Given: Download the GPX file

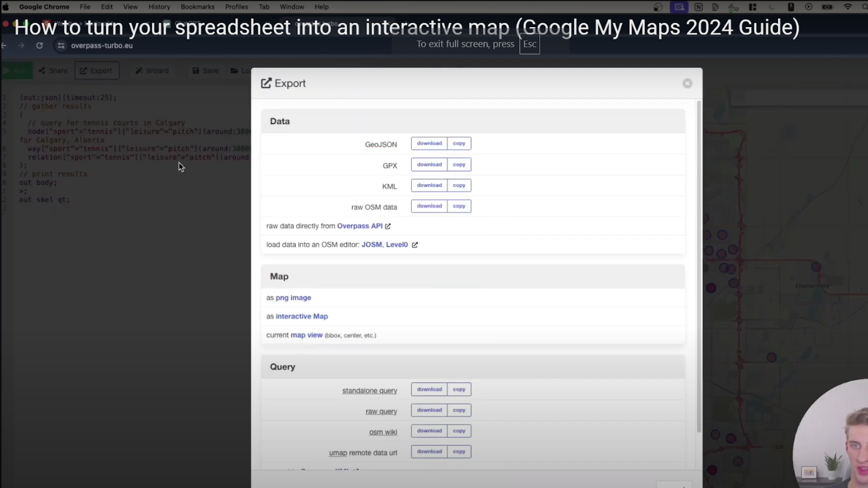Looking at the screenshot, I should pyautogui.click(x=429, y=165).
